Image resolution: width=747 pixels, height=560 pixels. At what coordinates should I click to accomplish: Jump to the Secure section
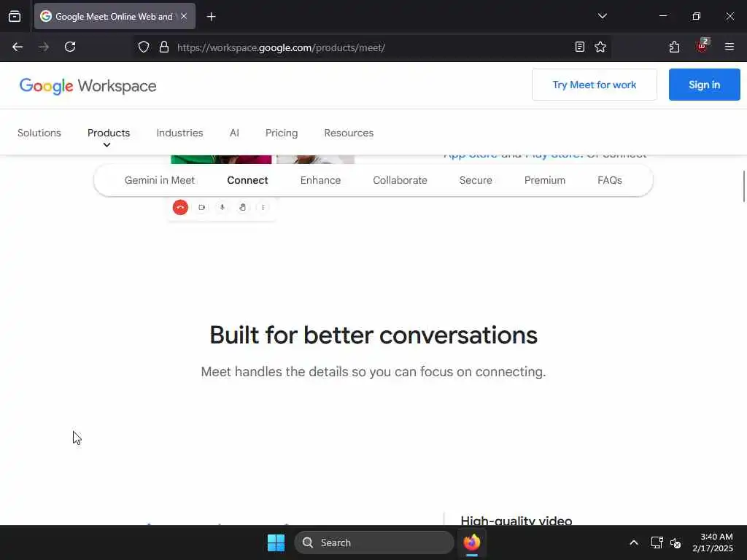476,181
